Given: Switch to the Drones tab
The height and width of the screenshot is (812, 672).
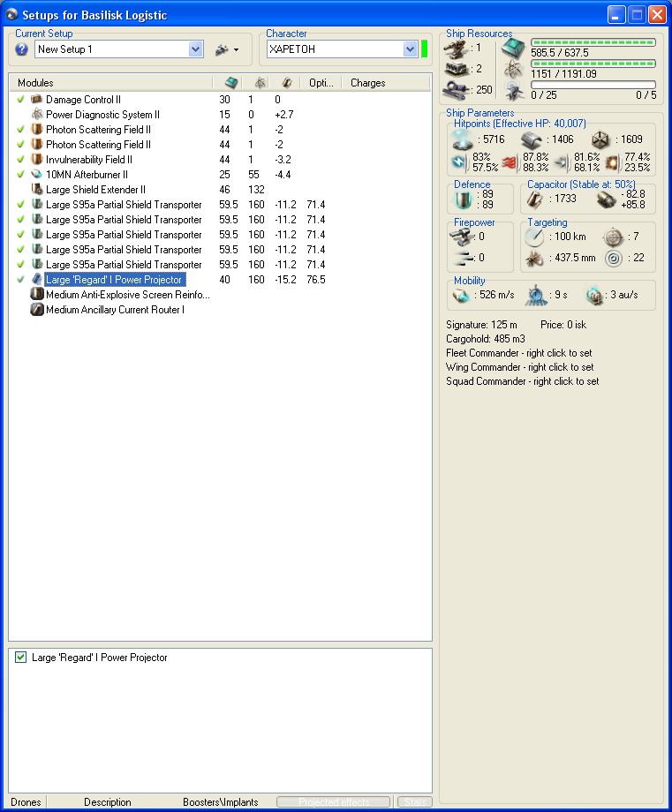Looking at the screenshot, I should 26,801.
